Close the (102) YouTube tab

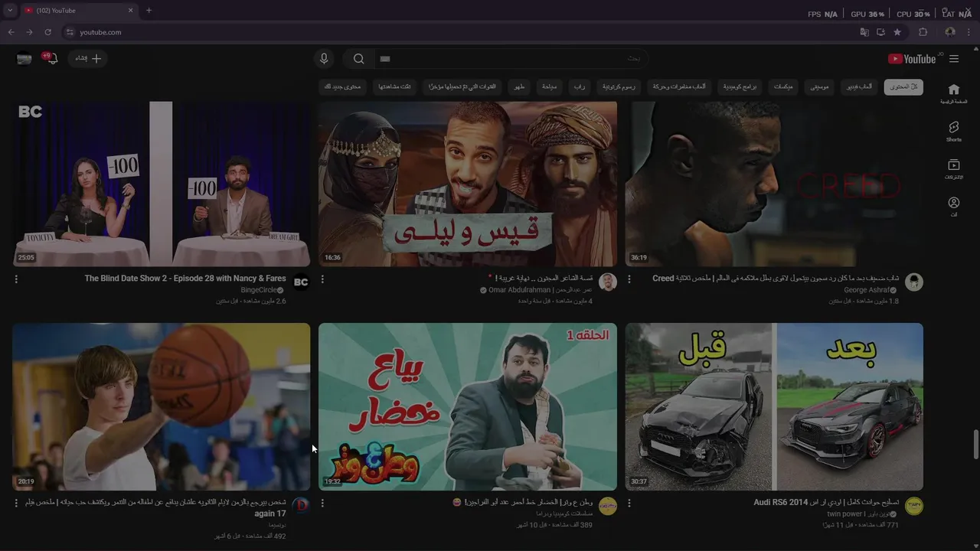click(130, 11)
